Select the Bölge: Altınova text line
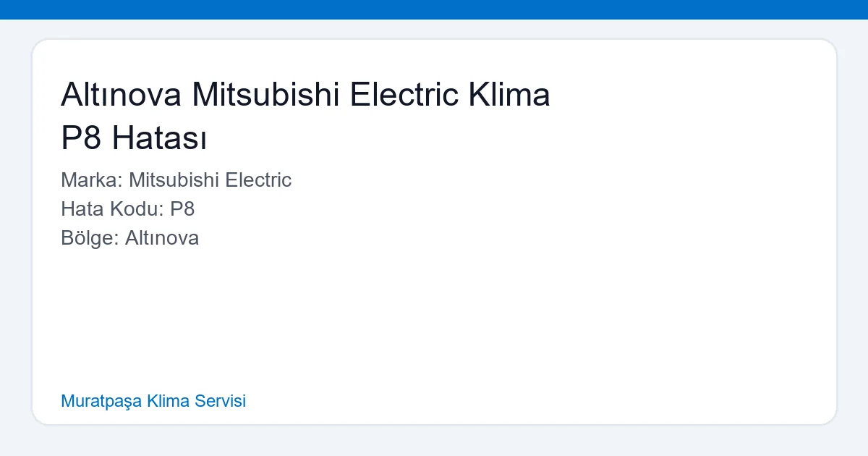 pyautogui.click(x=130, y=238)
